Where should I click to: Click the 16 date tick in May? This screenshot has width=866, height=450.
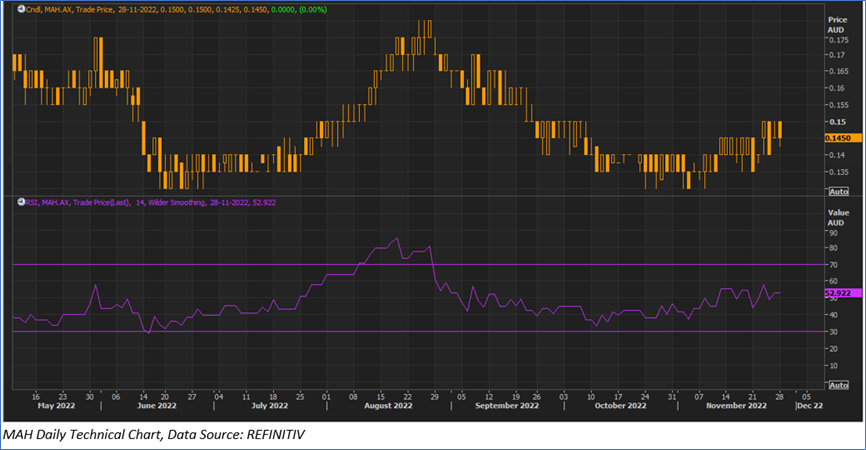36,396
